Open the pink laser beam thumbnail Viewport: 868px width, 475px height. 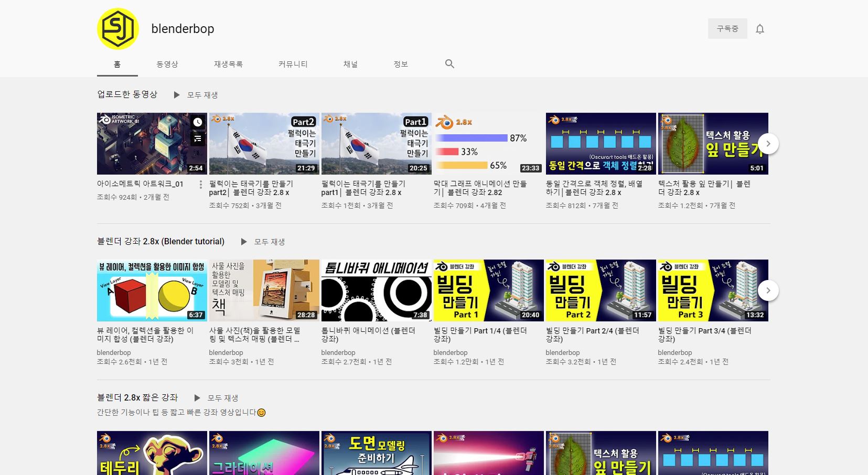point(489,453)
